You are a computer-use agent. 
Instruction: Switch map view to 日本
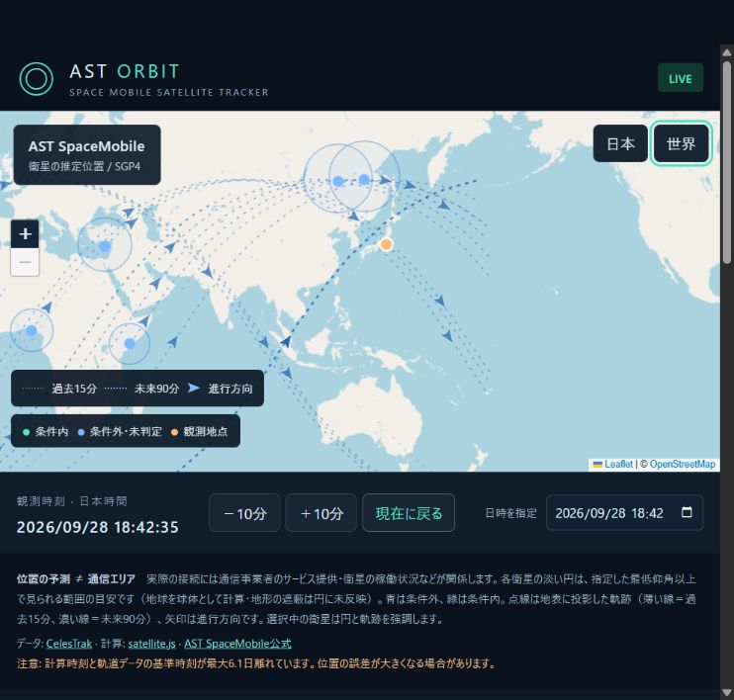coord(620,143)
